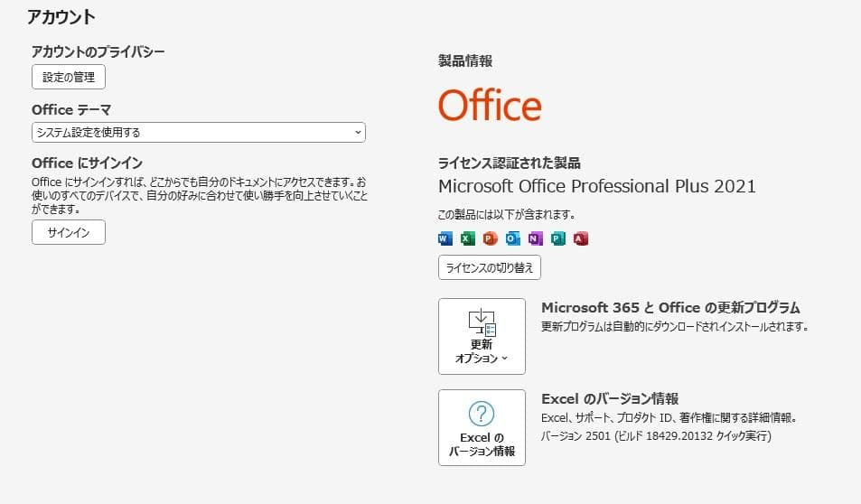Click the purple OneNote icon
The width and height of the screenshot is (861, 504).
tap(535, 238)
